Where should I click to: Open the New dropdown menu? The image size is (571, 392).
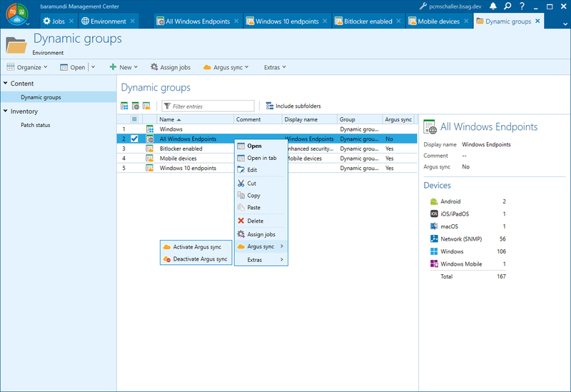(123, 67)
